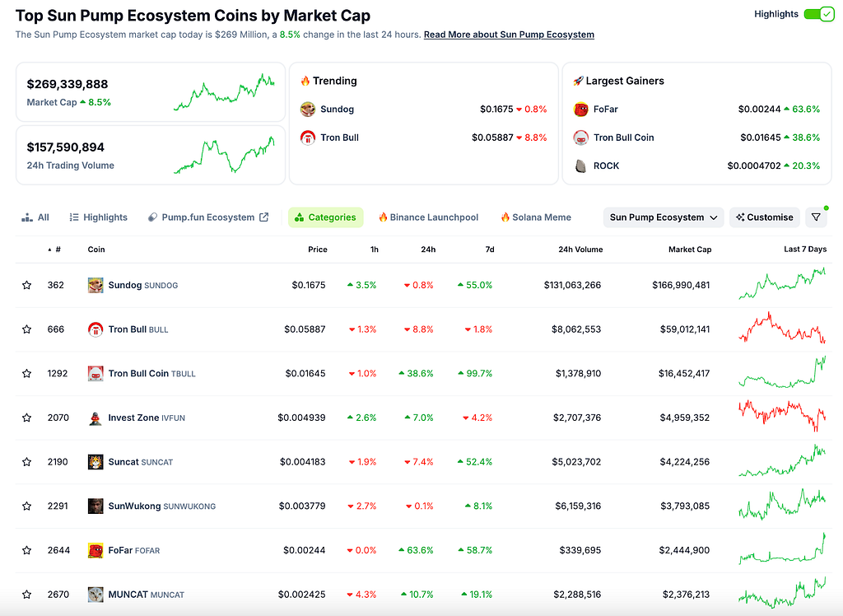
Task: Click the ROCK coin icon
Action: (x=580, y=166)
